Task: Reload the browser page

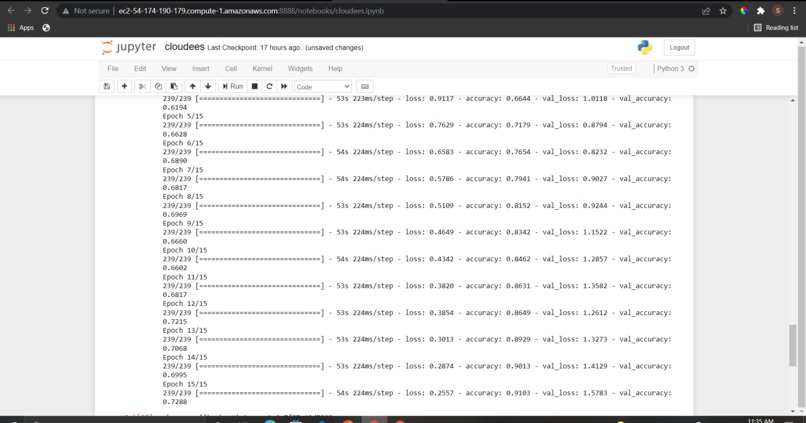Action: pos(45,11)
